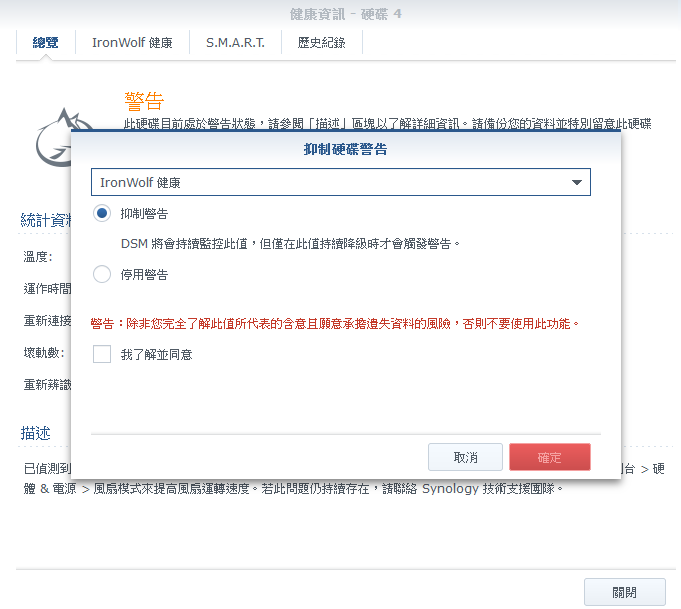Viewport: 681px width, 609px height.
Task: Select the 停用警告 radio button
Action: point(102,274)
